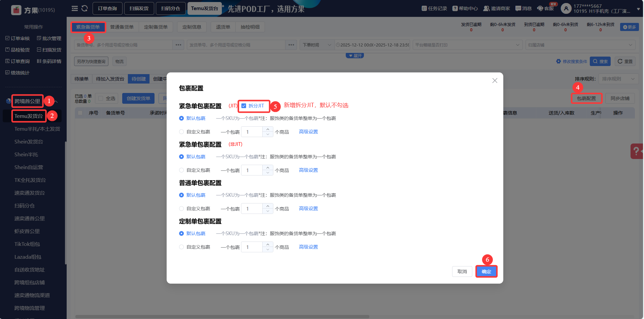
Task: Open 批次管理 in the sidebar shortcuts
Action: (49, 38)
